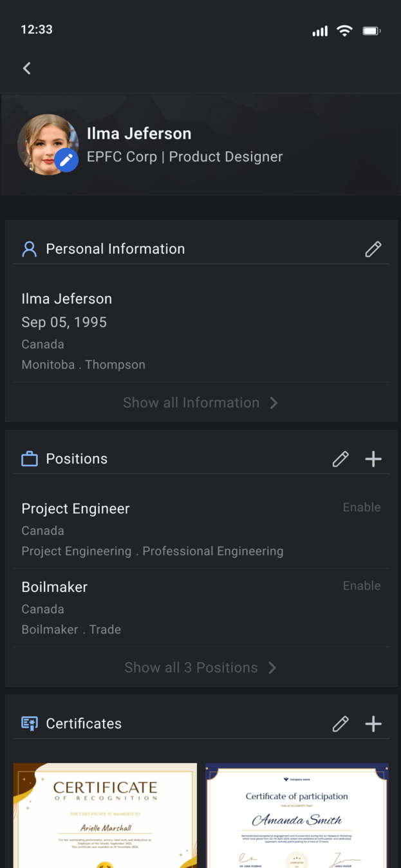
Task: Tap the Personal Information person icon
Action: (30, 249)
